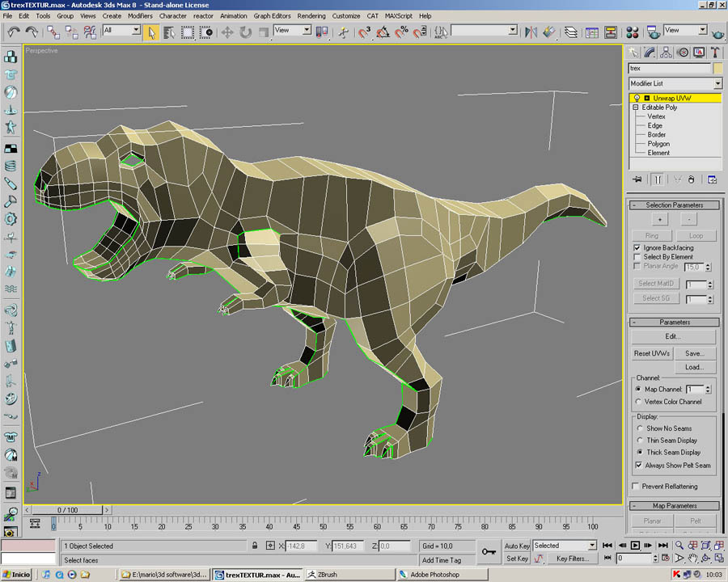Open the Material Editor icon

point(632,32)
